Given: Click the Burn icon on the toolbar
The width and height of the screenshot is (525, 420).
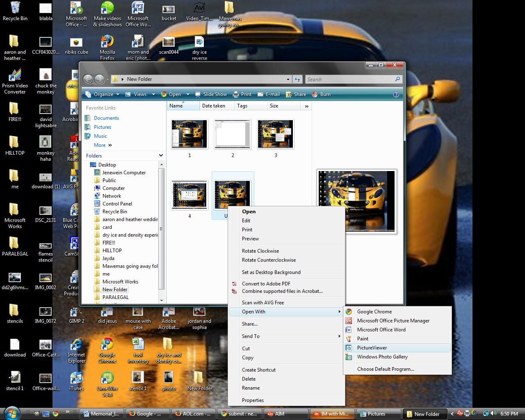Looking at the screenshot, I should 322,94.
